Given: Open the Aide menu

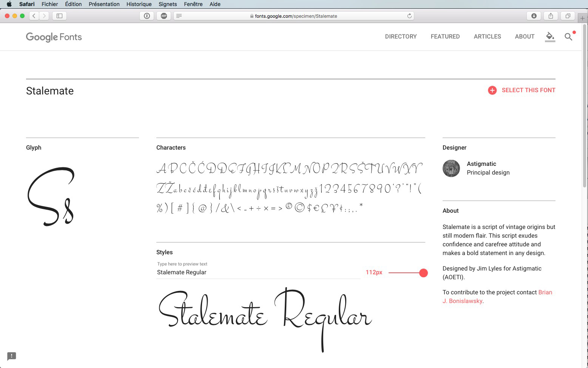Looking at the screenshot, I should [x=215, y=4].
